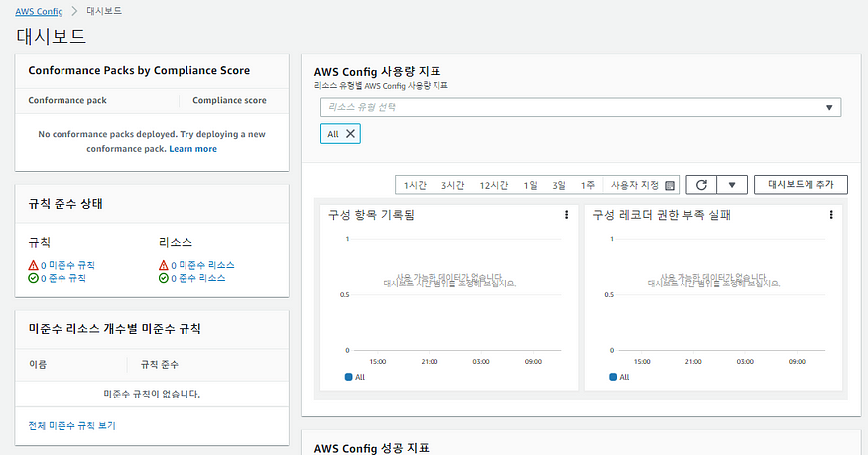Click the 미준수 규칙이 없습니다. message
Viewport: 868px width, 455px height.
click(152, 394)
